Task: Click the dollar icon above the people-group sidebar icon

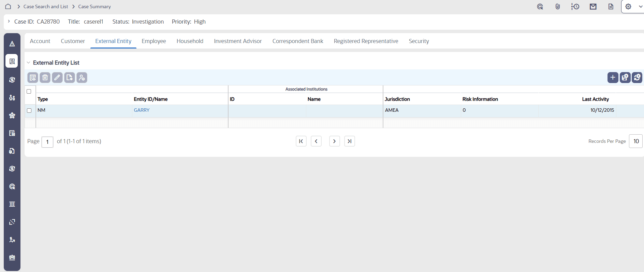Action: [x=12, y=80]
